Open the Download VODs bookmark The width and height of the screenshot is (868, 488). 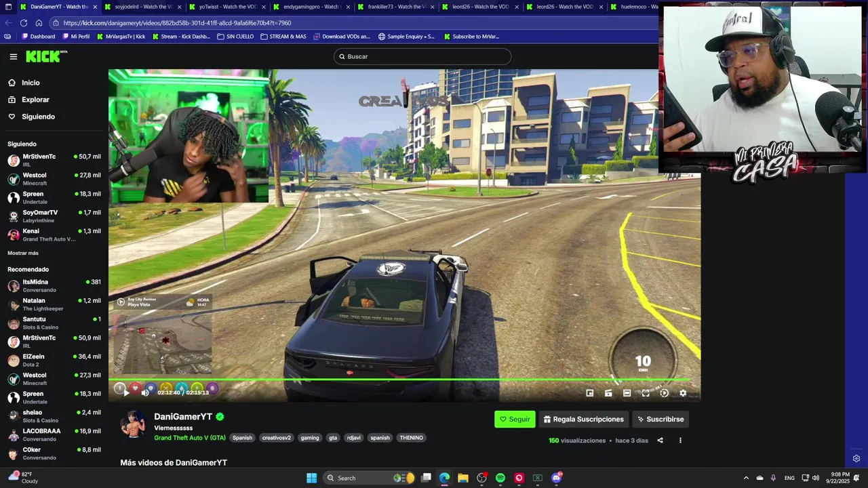[341, 37]
